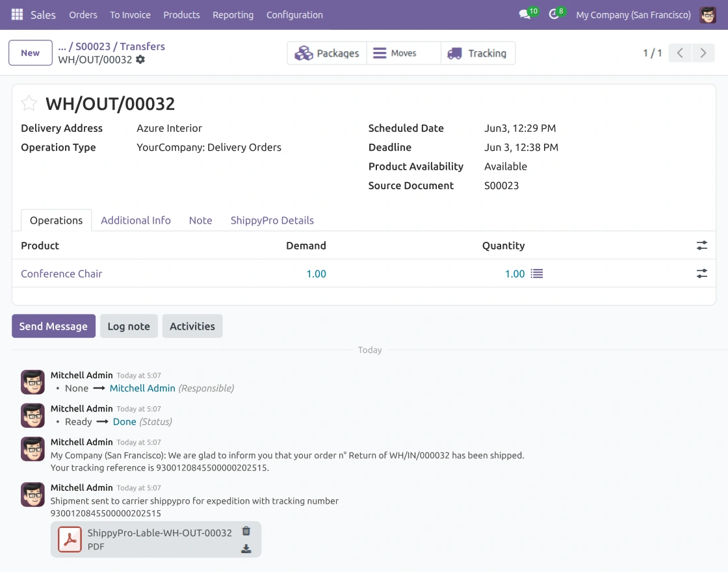Open the user avatar menu
Viewport: 728px width, 572px height.
point(708,15)
